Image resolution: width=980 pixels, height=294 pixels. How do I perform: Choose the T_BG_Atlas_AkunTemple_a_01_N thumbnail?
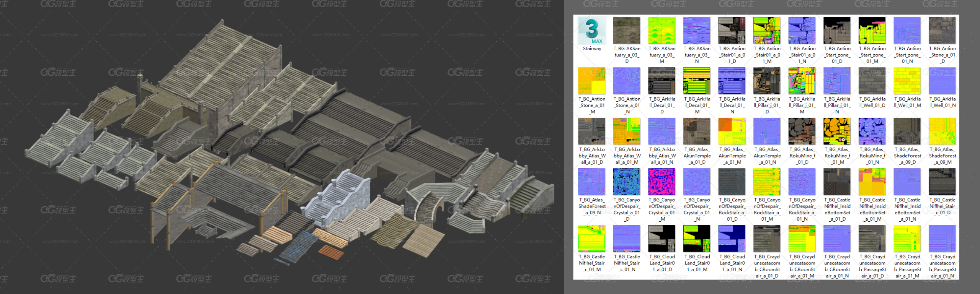(x=767, y=132)
